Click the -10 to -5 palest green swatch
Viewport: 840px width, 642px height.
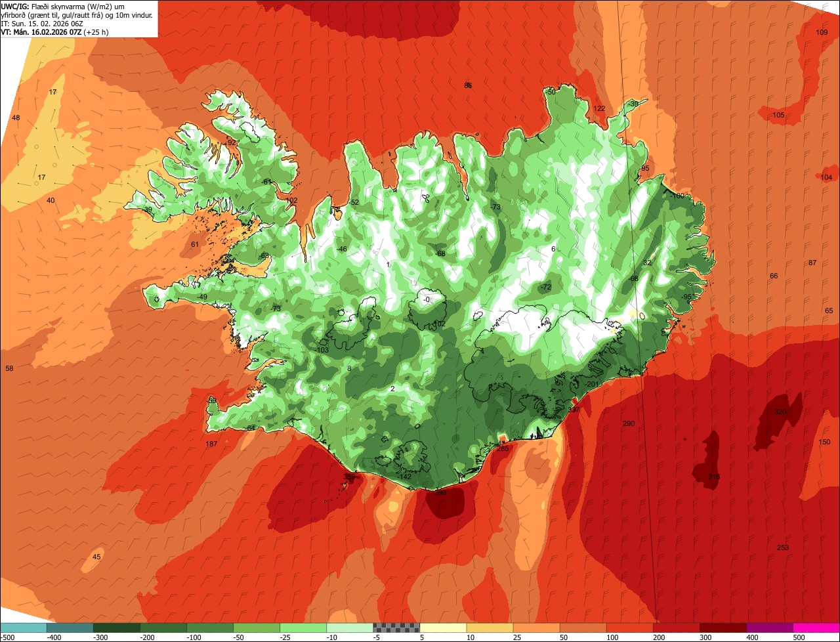click(350, 628)
